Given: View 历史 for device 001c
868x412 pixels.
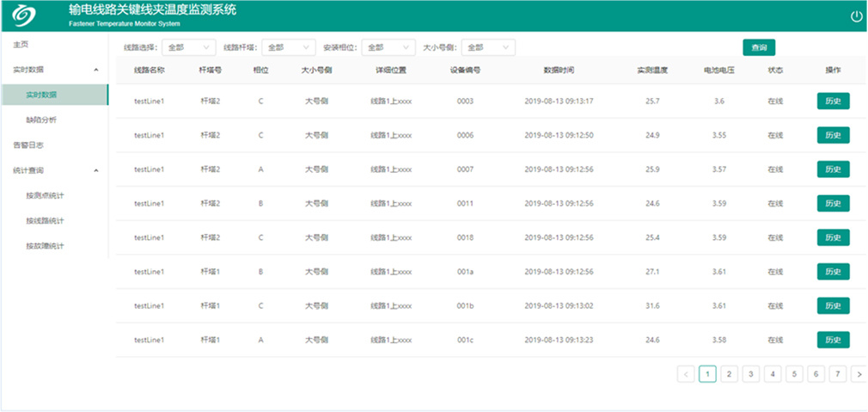Looking at the screenshot, I should [833, 340].
